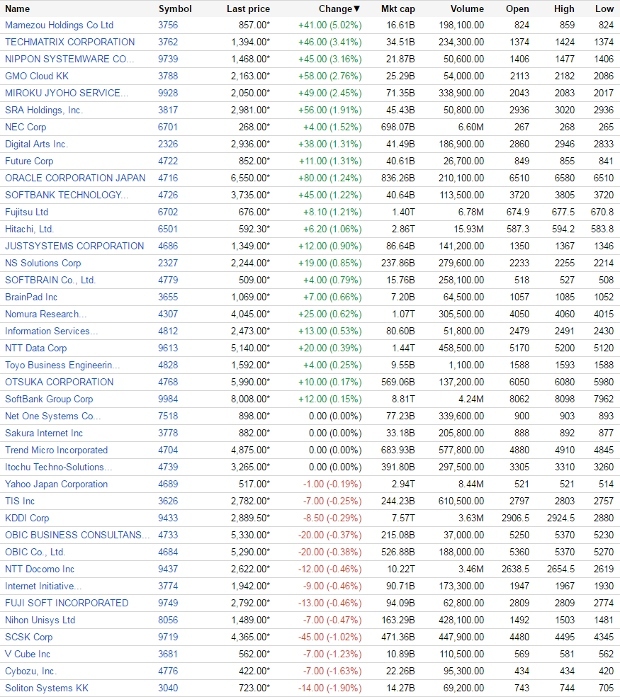Open BrainPad Inc company link
620x697 pixels.
coord(31,297)
